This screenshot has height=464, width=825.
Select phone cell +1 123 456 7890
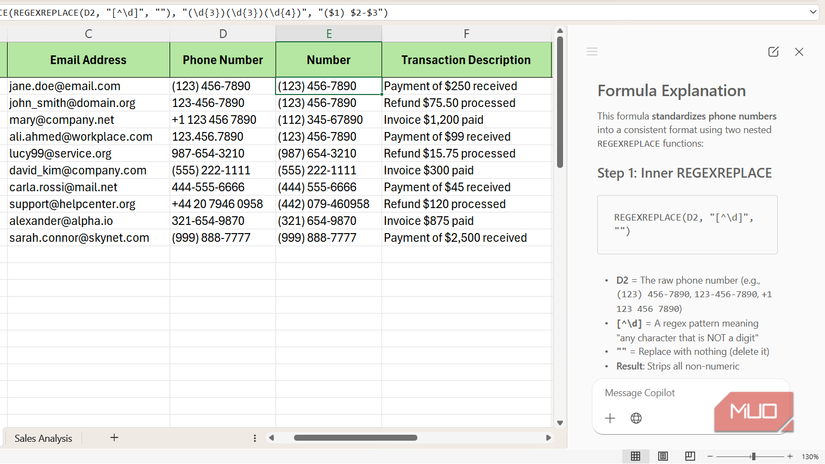point(223,120)
